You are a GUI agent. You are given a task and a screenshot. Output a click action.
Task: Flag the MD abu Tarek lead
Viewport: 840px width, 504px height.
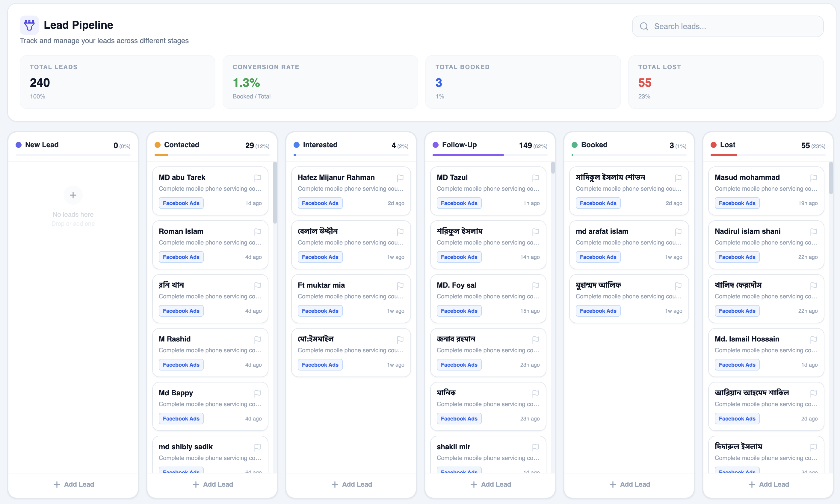click(x=257, y=178)
